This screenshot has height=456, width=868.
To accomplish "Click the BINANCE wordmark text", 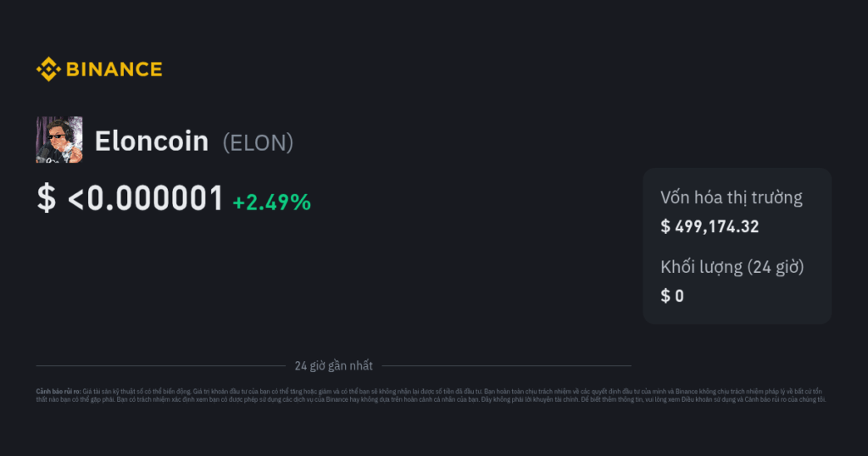I will click(x=114, y=70).
